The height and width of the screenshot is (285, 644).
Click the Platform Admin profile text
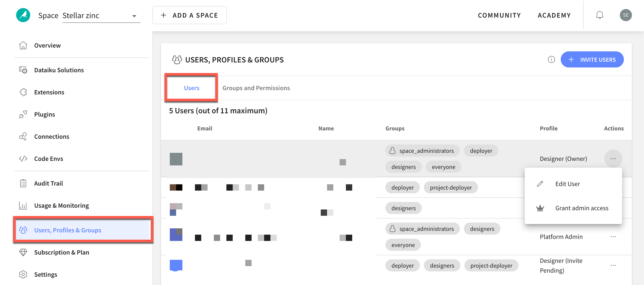561,237
